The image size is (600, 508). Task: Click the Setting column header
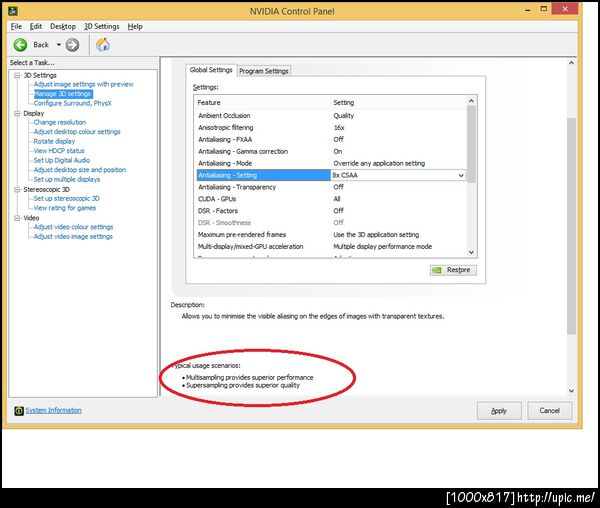tap(399, 103)
